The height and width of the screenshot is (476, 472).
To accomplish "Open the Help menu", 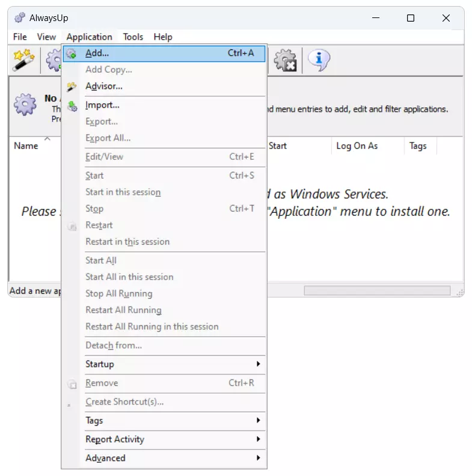I will pyautogui.click(x=163, y=37).
